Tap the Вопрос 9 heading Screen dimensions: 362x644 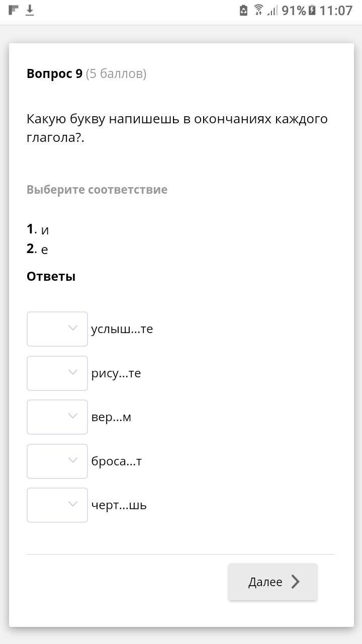point(54,73)
